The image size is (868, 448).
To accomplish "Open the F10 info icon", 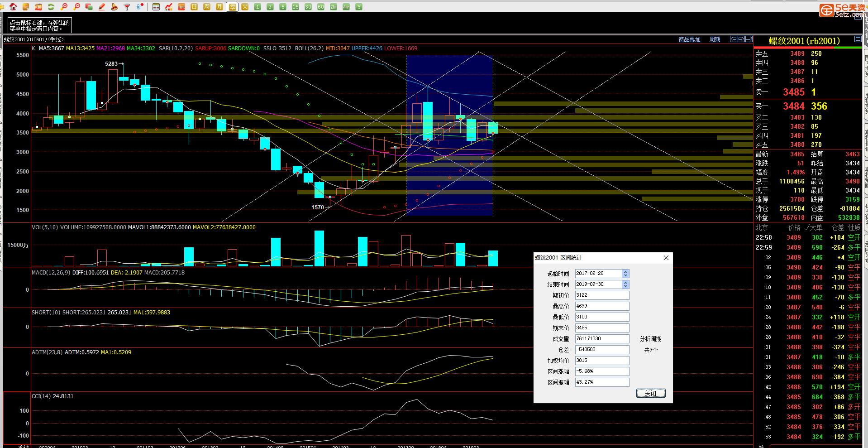I will 38,7.
